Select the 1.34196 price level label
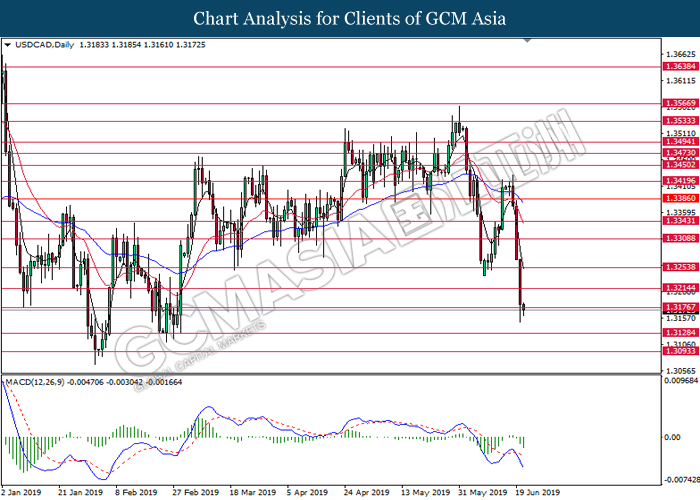The height and width of the screenshot is (500, 700). pos(680,181)
